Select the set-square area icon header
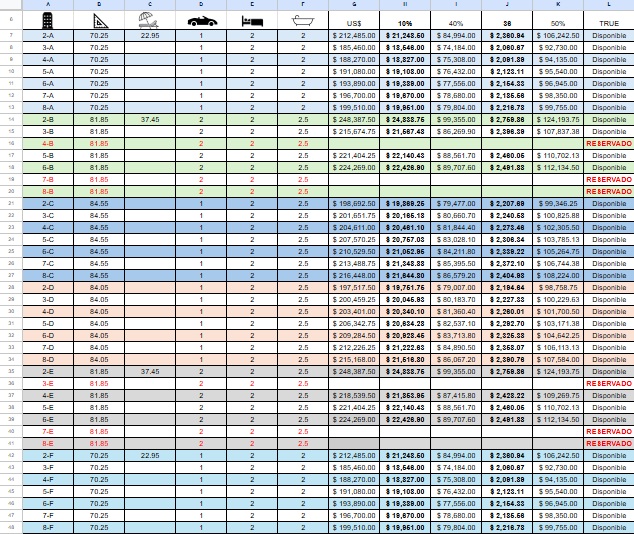Viewport: 634px width, 534px height. pos(98,20)
